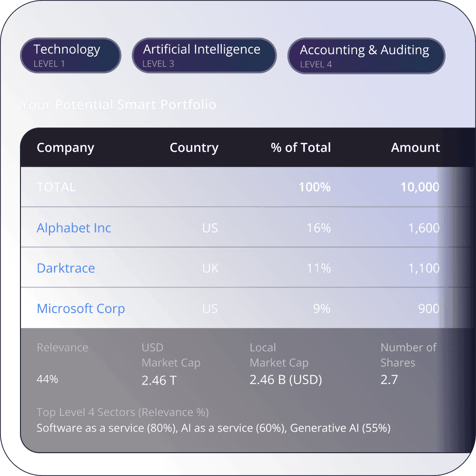Image resolution: width=476 pixels, height=476 pixels.
Task: Sort by the Country column header
Action: pos(194,148)
